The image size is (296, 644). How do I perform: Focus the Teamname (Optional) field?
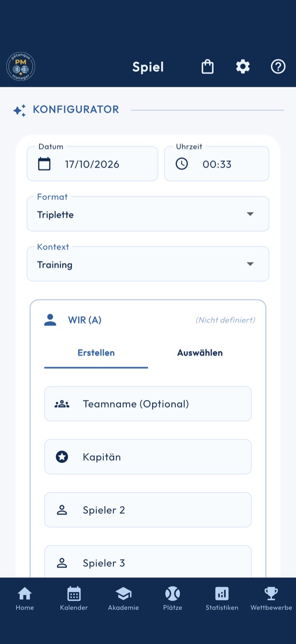[x=148, y=404]
